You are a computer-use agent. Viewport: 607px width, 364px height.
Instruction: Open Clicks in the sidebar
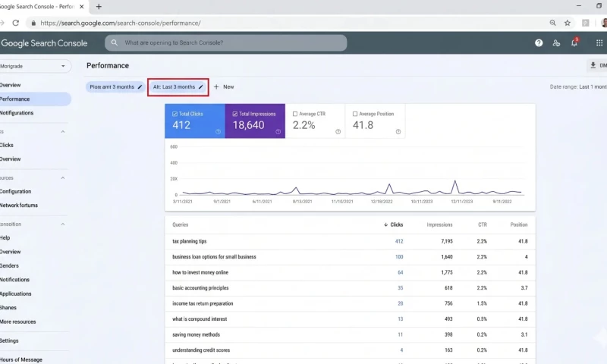pos(7,145)
